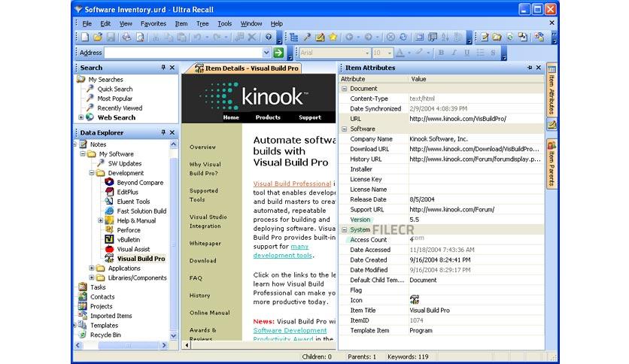This screenshot has width=629, height=364.
Task: Open Quick Search in My Searches
Action: [x=114, y=89]
